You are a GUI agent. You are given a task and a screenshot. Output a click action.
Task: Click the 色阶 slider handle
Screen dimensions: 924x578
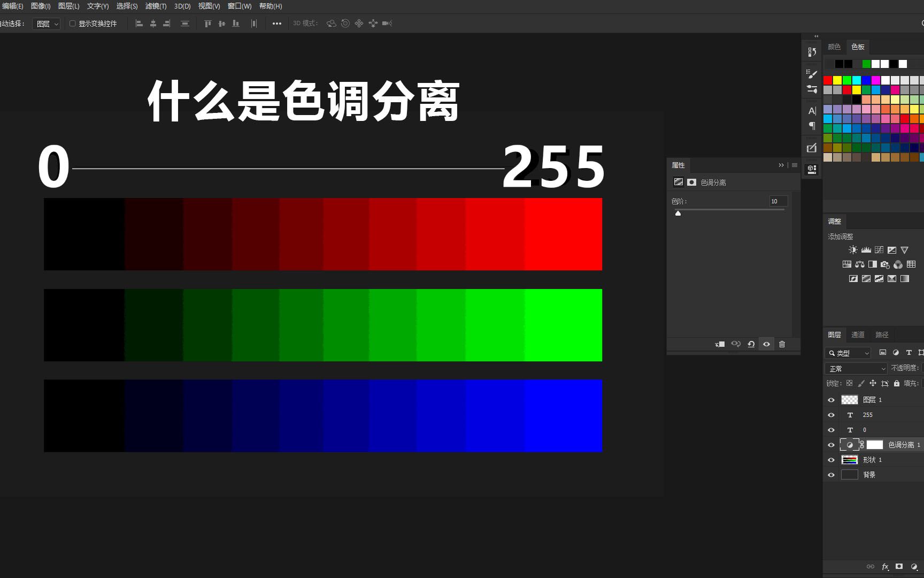pyautogui.click(x=678, y=213)
